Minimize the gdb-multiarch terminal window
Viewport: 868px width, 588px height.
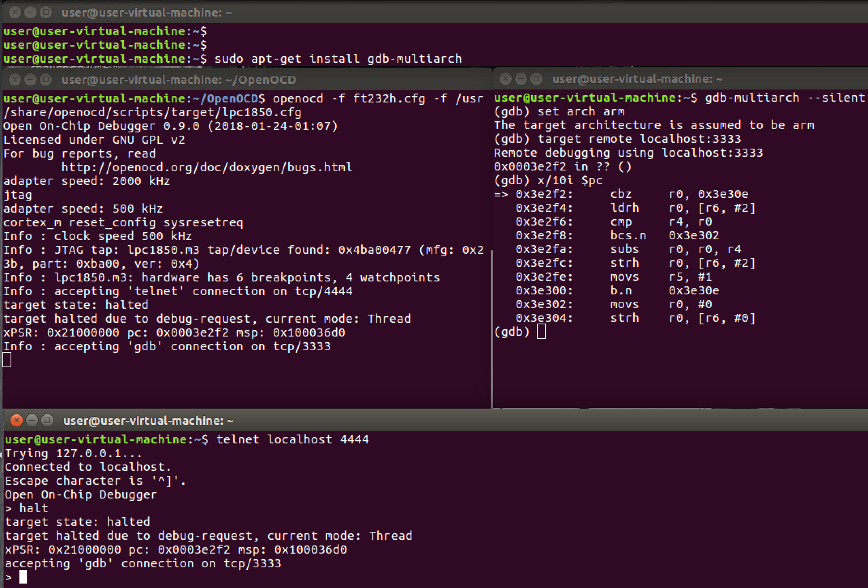click(x=521, y=79)
